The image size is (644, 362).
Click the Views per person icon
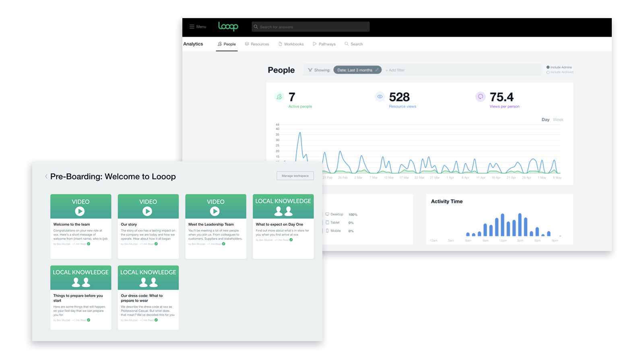click(480, 97)
